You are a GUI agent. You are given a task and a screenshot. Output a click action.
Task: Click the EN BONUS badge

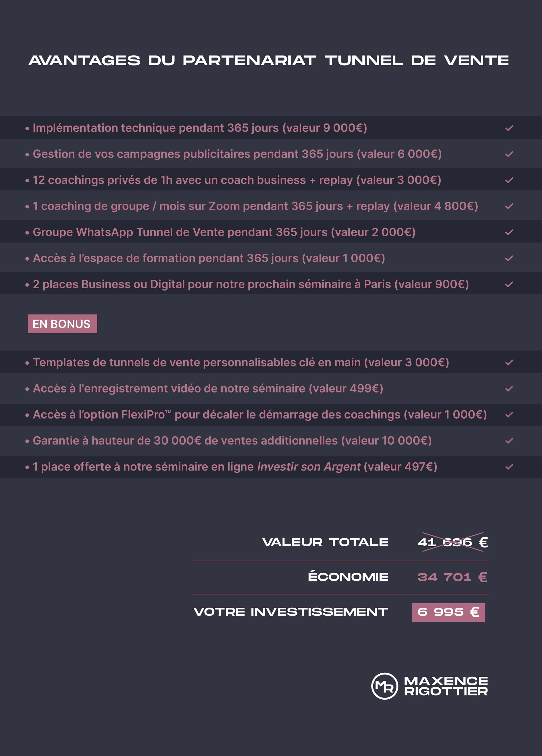tap(62, 324)
